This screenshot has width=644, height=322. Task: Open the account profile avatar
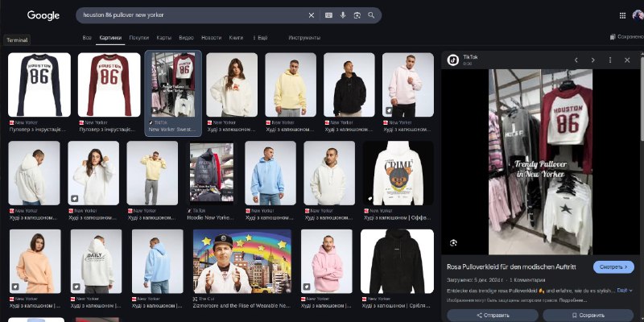click(x=638, y=15)
